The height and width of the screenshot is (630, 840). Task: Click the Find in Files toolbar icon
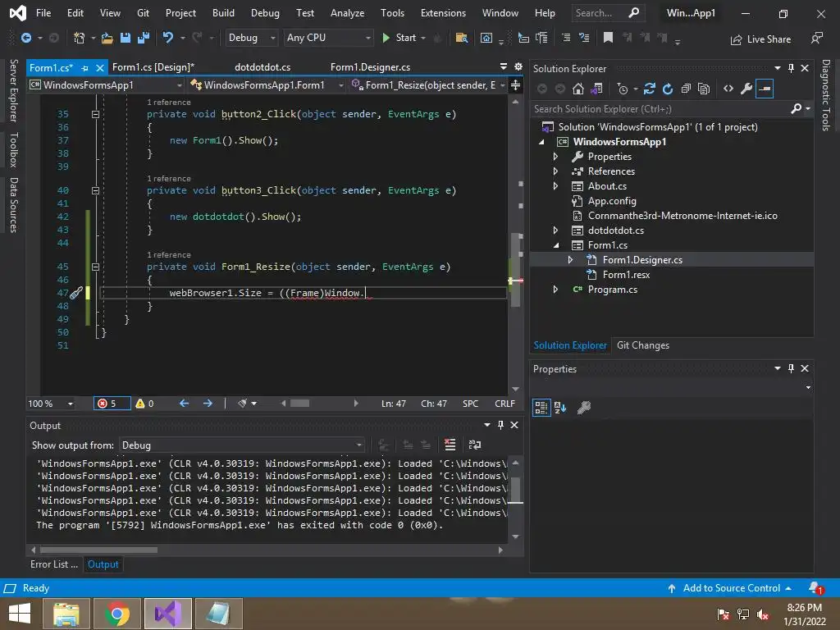pos(461,38)
